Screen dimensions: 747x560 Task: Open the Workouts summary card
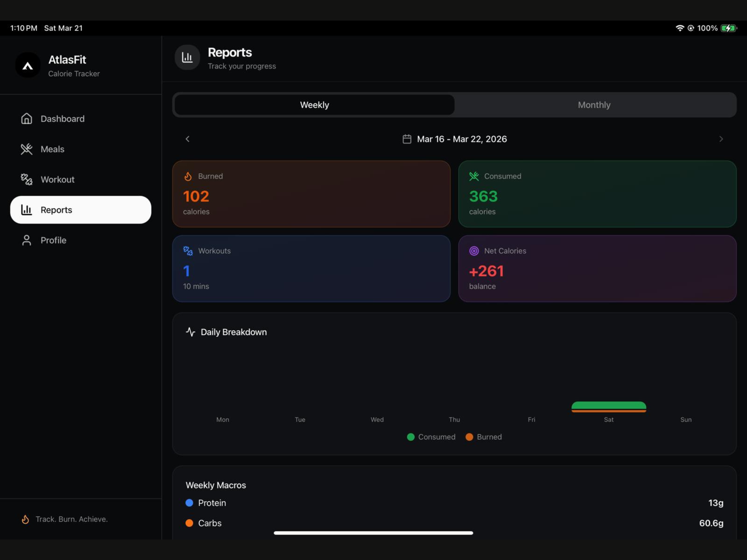(311, 269)
